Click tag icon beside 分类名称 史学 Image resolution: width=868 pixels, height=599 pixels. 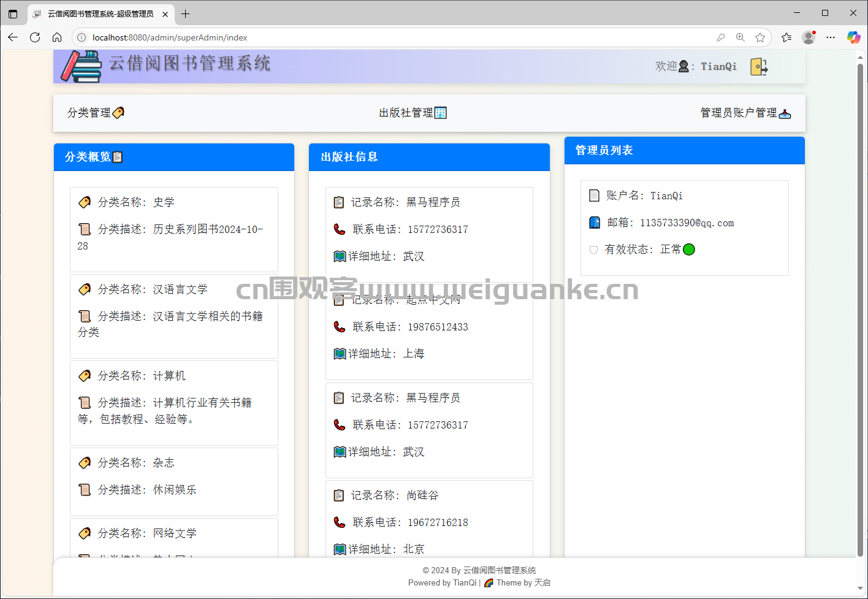coord(85,202)
